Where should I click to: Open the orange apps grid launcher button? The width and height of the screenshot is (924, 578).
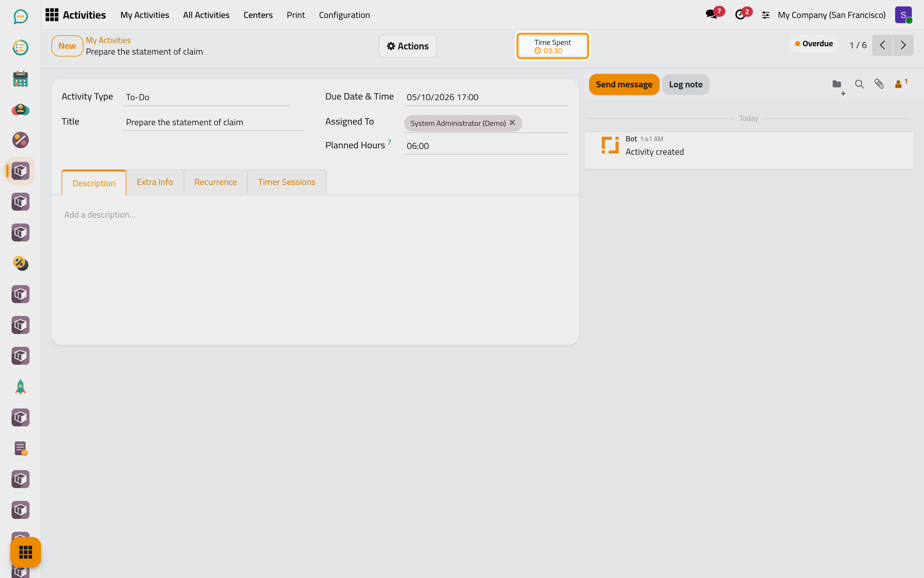pos(26,552)
